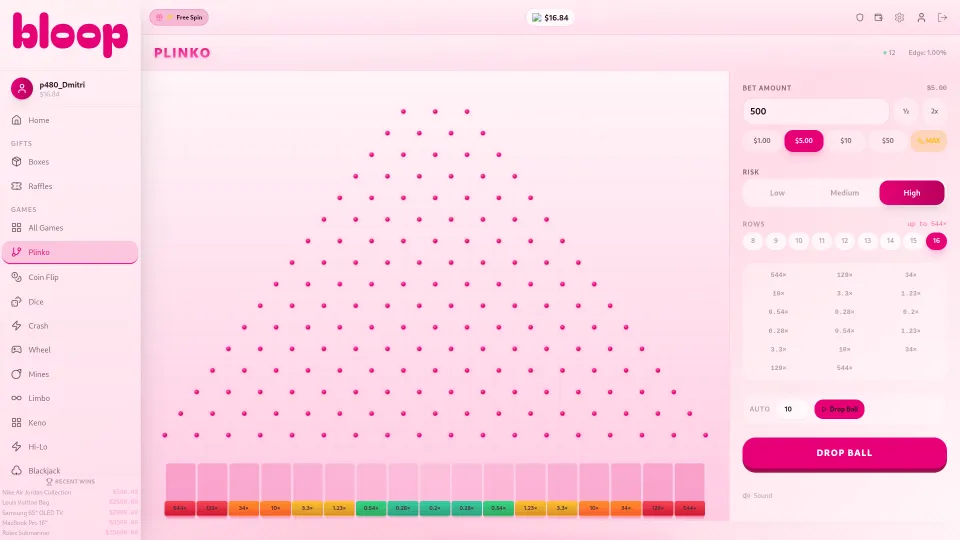
Task: Select 12 rows
Action: pos(844,241)
